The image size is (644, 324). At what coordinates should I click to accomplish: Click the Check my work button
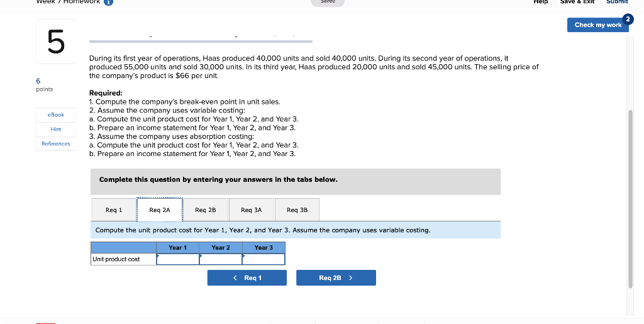click(x=598, y=25)
